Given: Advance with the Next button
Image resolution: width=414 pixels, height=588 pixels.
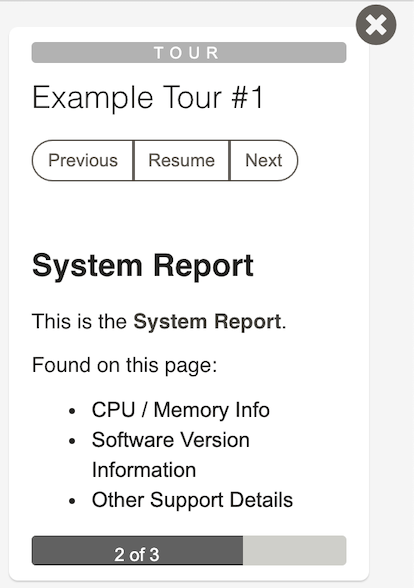Looking at the screenshot, I should 264,160.
